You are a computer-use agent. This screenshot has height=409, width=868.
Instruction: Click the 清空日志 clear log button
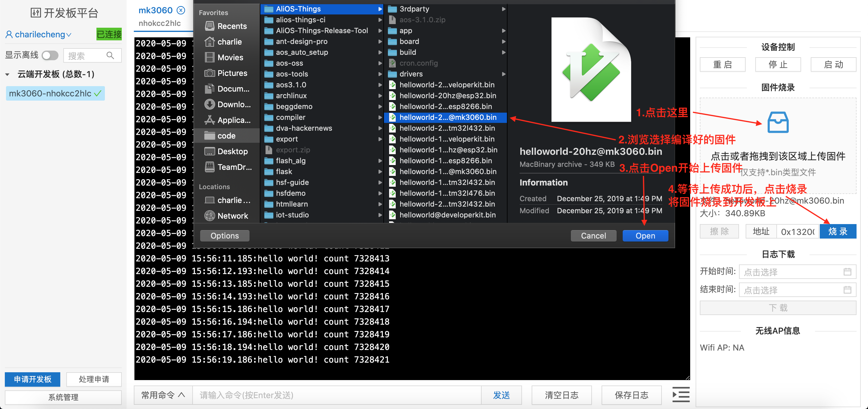point(561,395)
